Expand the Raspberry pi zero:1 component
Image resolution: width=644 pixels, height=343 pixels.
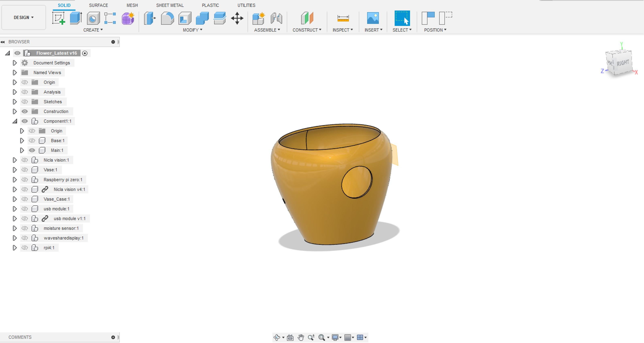coord(15,180)
